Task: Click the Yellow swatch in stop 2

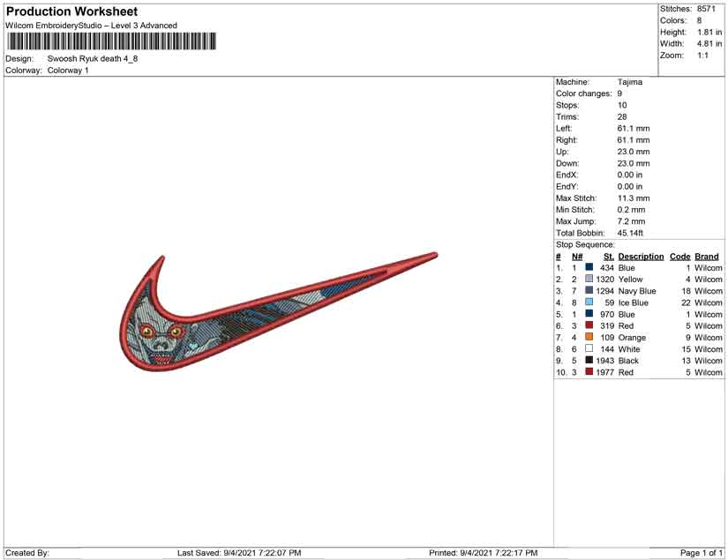Action: click(589, 279)
